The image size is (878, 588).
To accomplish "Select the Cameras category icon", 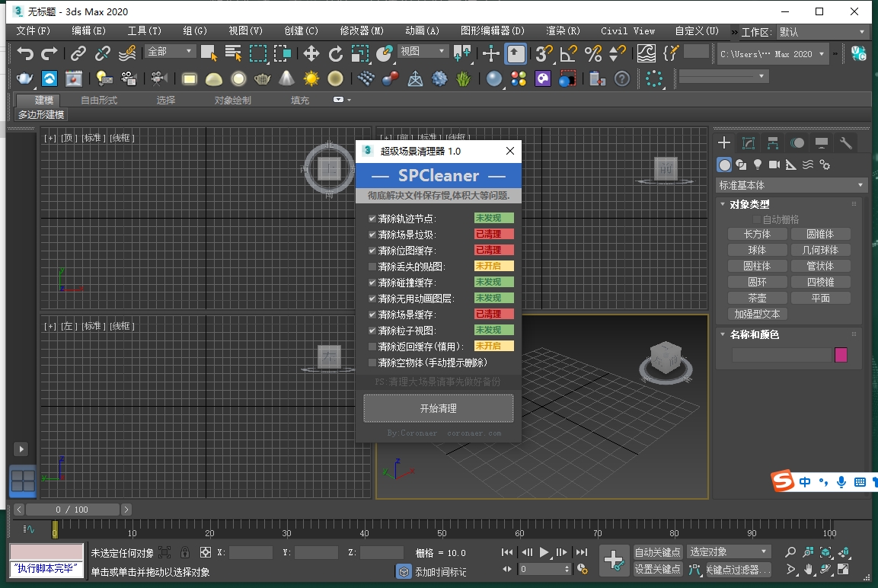I will click(x=774, y=164).
